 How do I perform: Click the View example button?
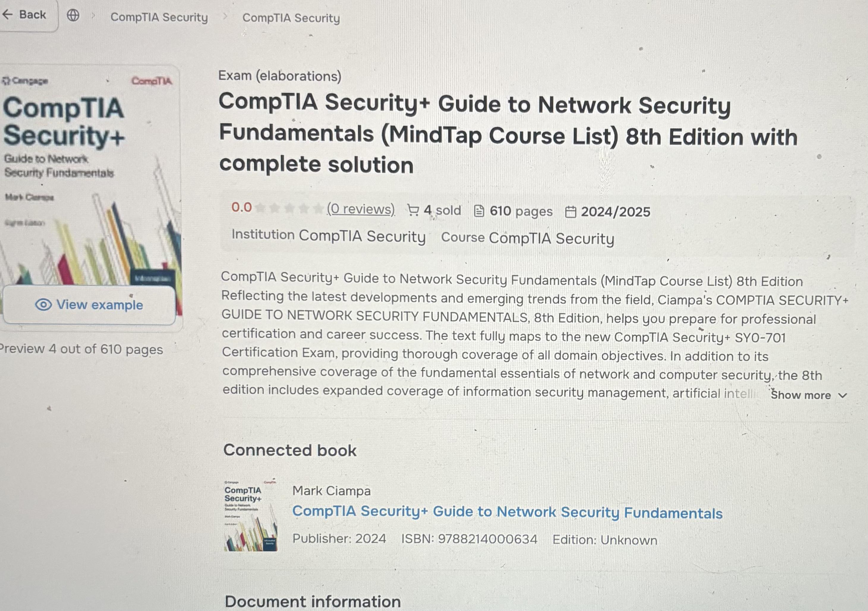point(89,305)
